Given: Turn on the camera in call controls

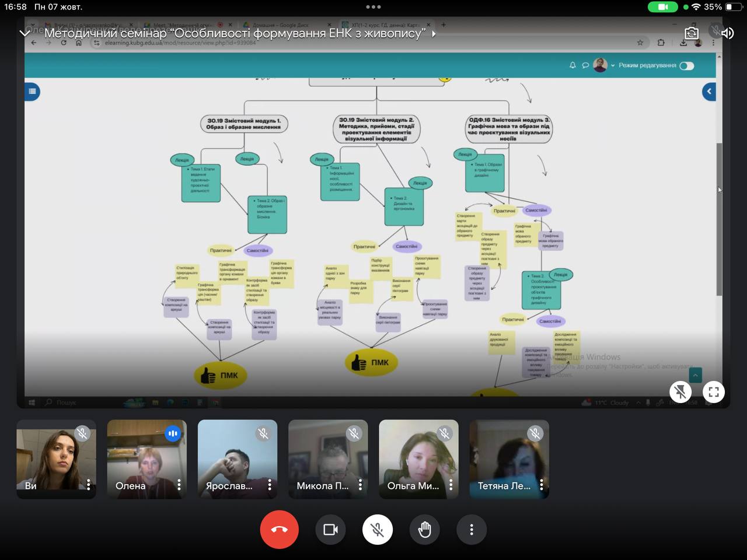Looking at the screenshot, I should 330,530.
